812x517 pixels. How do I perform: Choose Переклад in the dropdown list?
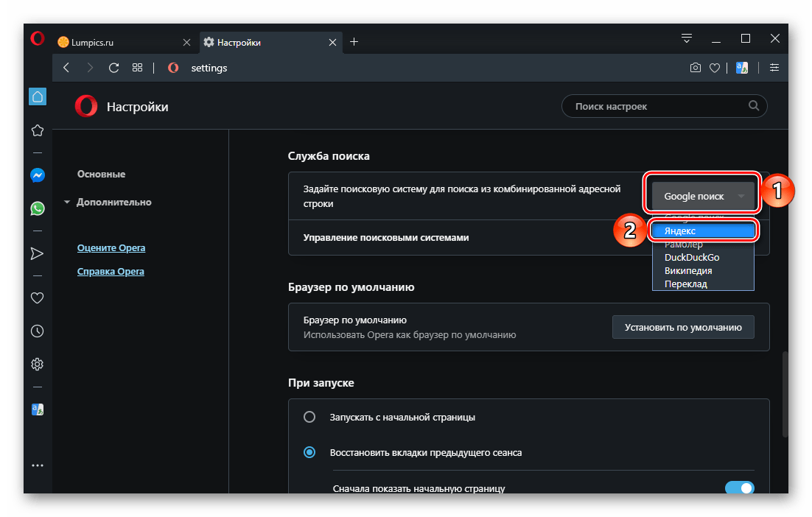[x=703, y=284]
